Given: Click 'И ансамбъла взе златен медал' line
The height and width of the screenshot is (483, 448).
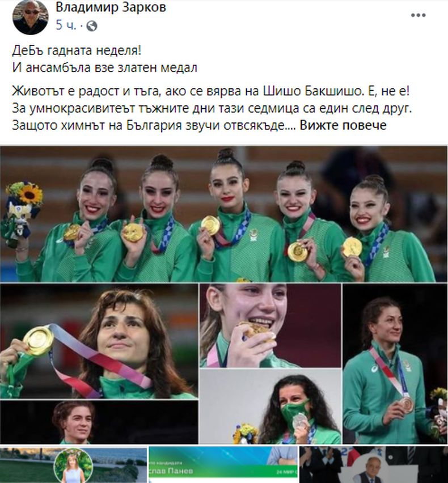Looking at the screenshot, I should pyautogui.click(x=105, y=67).
